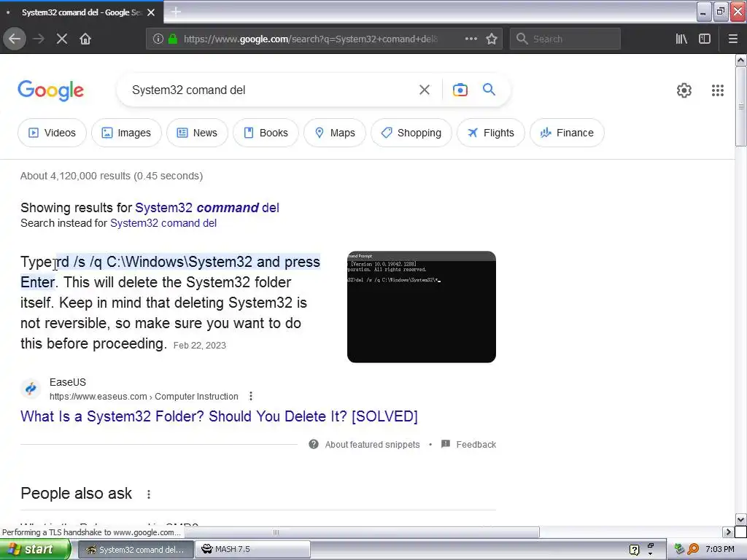Viewport: 747px width, 560px height.
Task: Click the People also ask heading
Action: pyautogui.click(x=76, y=494)
